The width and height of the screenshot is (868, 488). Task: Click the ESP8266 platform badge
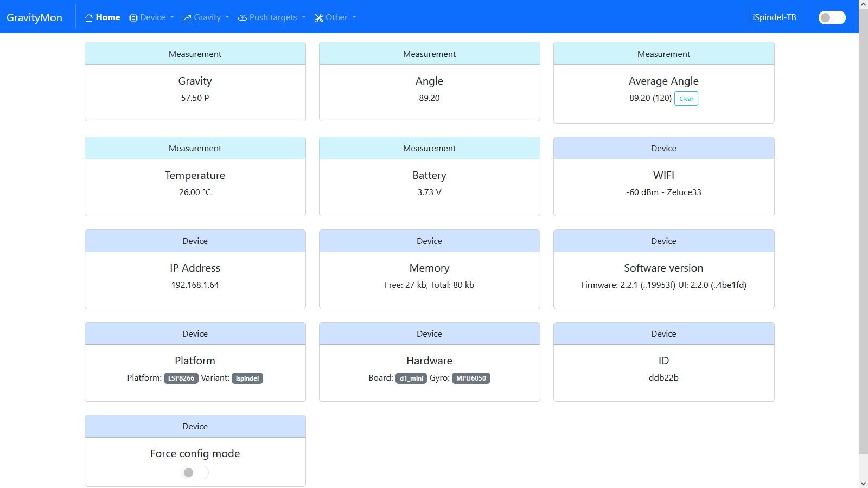pyautogui.click(x=181, y=378)
